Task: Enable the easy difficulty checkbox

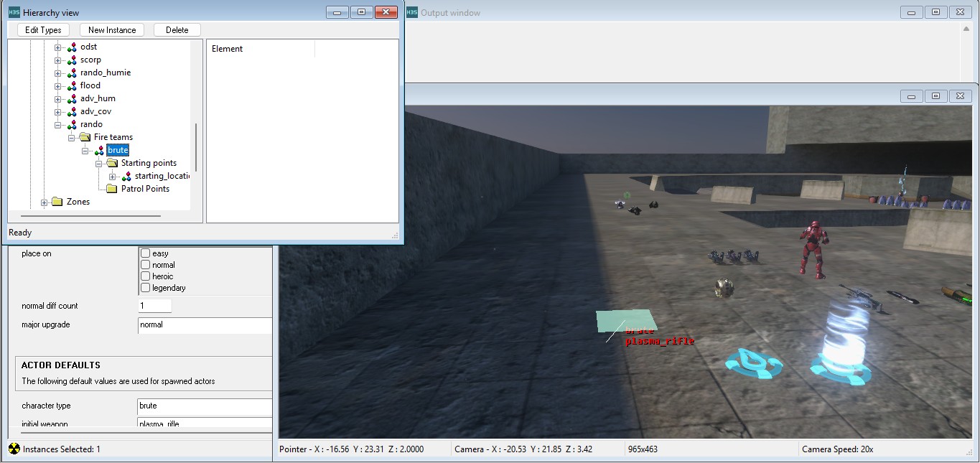Action: coord(146,253)
